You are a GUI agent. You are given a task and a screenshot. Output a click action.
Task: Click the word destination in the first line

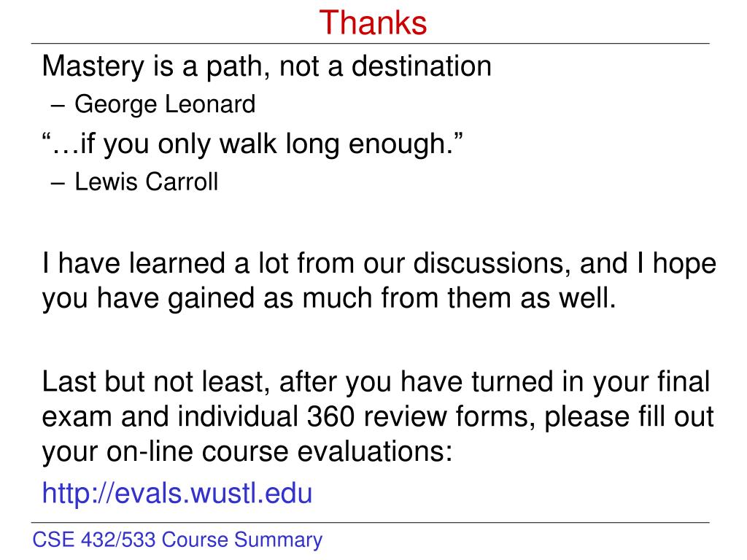tap(422, 66)
